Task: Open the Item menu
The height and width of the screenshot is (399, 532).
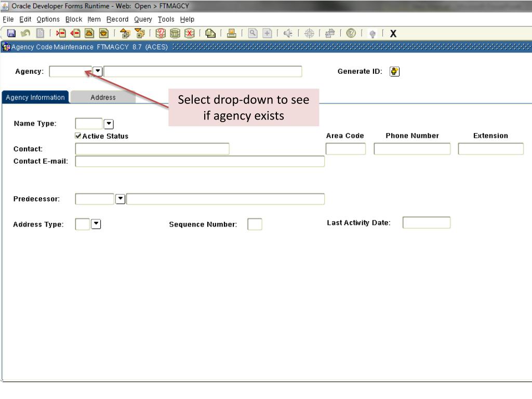Action: click(94, 19)
